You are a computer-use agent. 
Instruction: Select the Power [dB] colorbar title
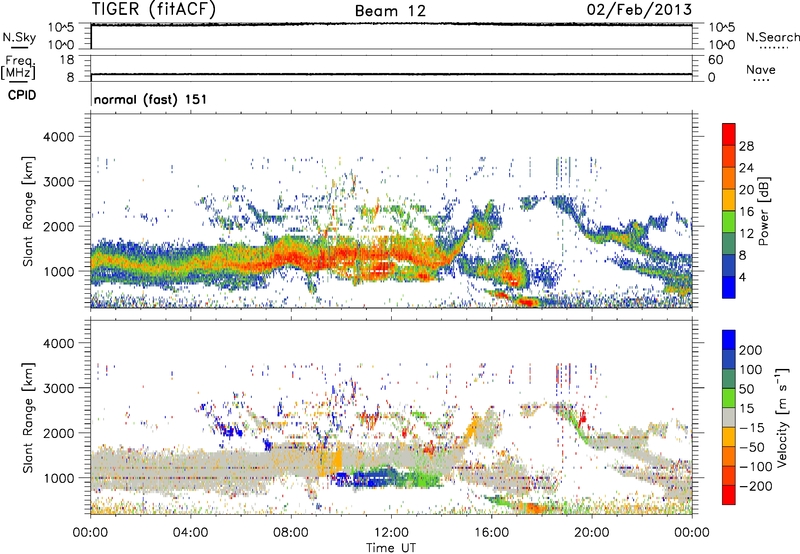(x=763, y=211)
